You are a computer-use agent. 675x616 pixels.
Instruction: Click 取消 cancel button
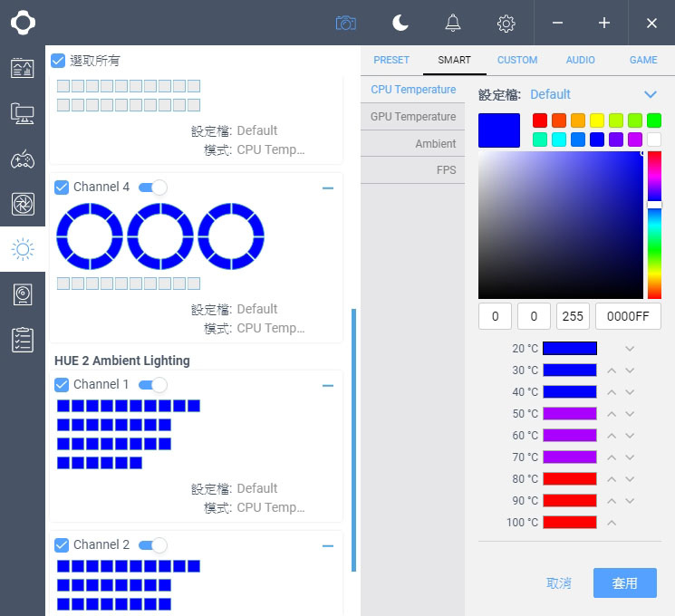(559, 583)
